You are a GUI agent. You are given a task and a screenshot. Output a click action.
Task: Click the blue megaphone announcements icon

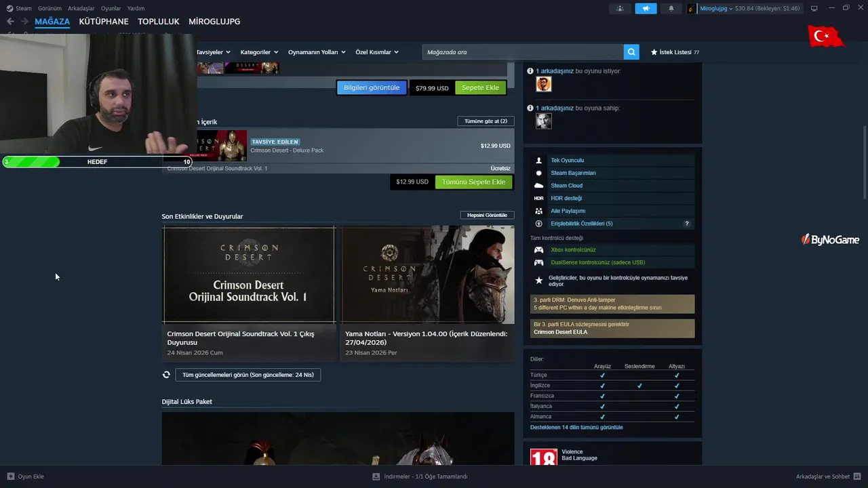coord(646,9)
